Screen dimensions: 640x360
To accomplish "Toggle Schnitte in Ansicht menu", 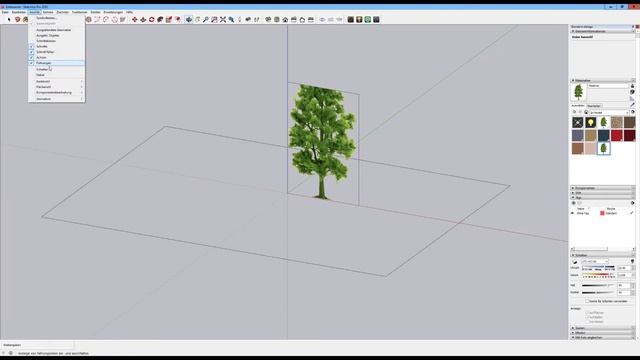I will 56,47.
